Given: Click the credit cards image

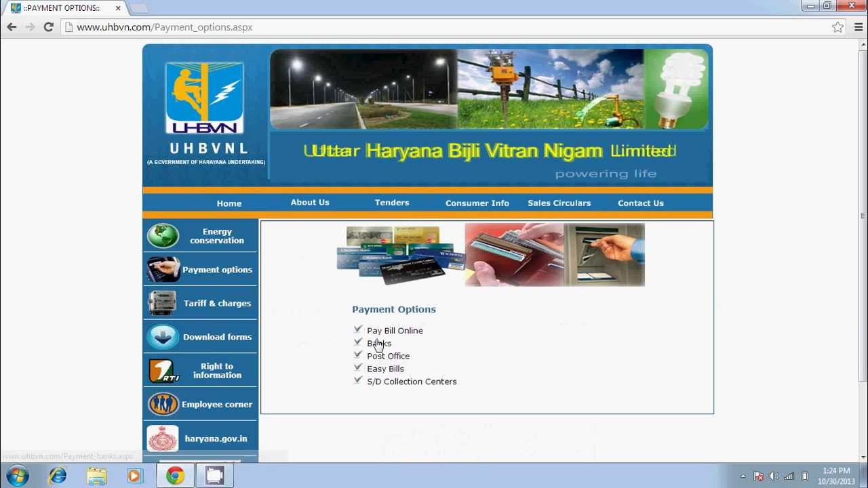Looking at the screenshot, I should point(401,255).
